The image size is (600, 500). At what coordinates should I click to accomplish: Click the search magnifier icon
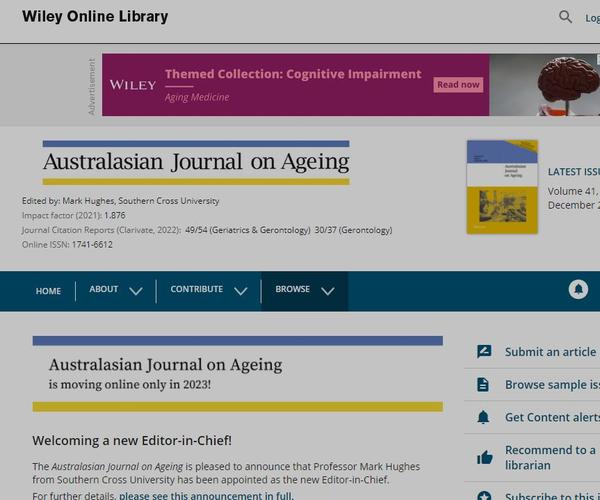565,17
